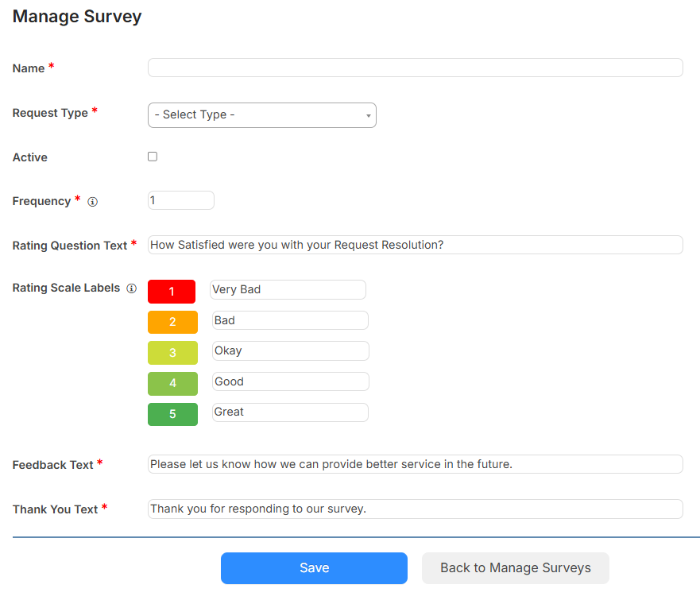Select the green rating badge 5
The image size is (700, 600).
[x=172, y=413]
